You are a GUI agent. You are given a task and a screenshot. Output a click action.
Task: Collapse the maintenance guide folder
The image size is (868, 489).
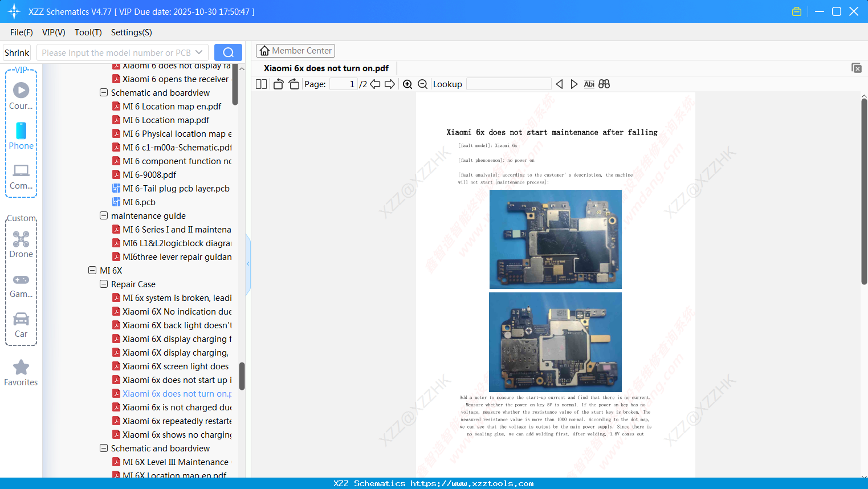click(104, 215)
